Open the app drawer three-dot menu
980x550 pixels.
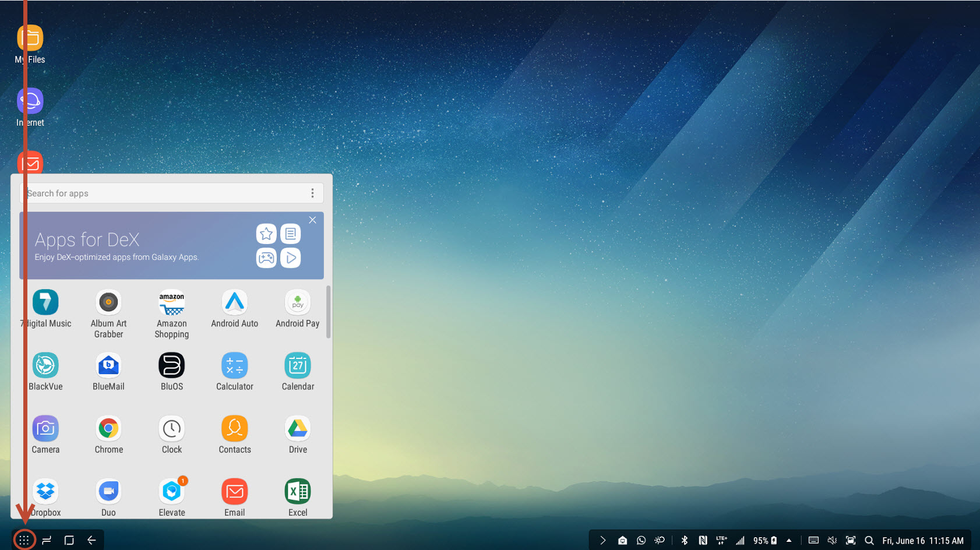point(312,193)
